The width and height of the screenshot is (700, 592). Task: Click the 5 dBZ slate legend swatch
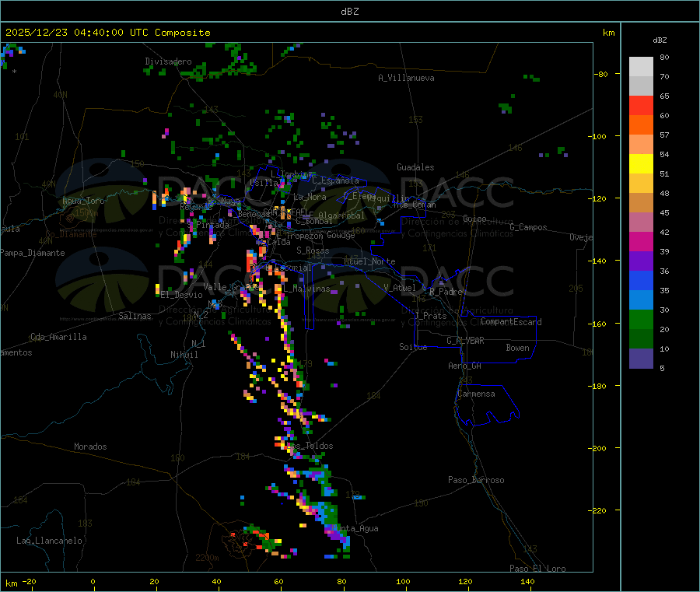(x=641, y=359)
